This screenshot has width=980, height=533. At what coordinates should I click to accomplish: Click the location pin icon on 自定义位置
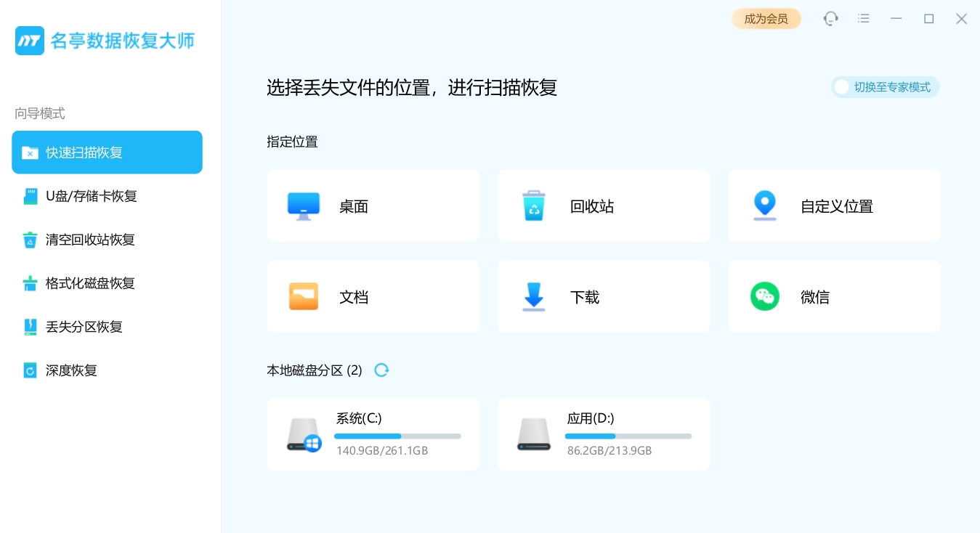pyautogui.click(x=764, y=206)
